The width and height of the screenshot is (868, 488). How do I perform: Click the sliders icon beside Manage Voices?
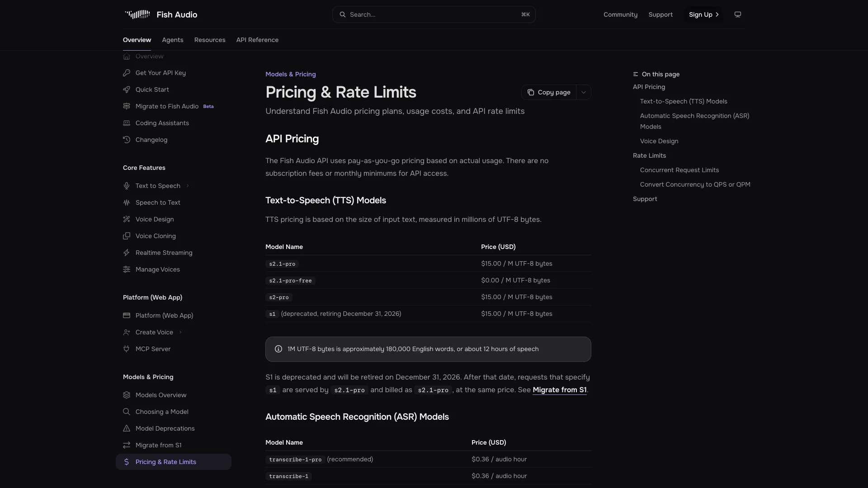point(127,269)
